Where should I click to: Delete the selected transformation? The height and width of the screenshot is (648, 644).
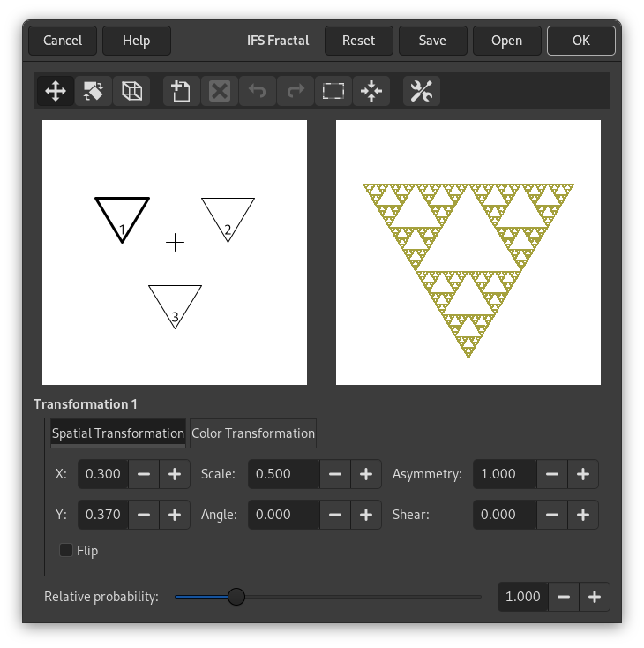220,91
